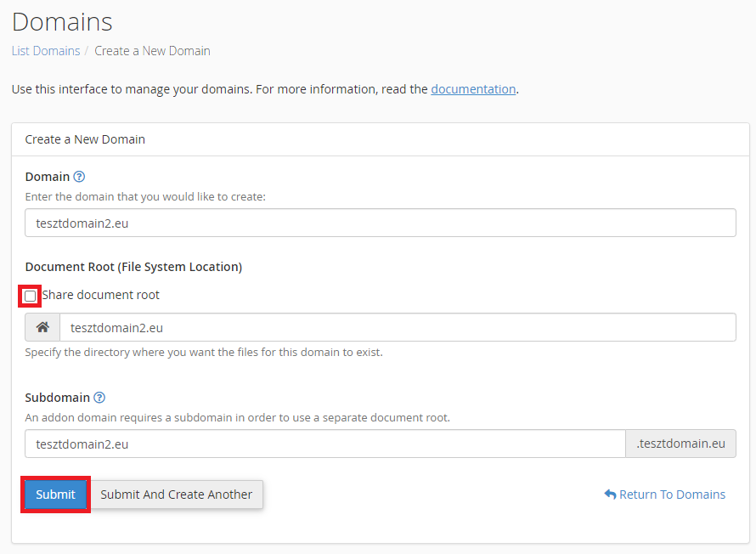This screenshot has width=756, height=554.
Task: Focus the Domain input with tesztdomain2.eu
Action: (381, 223)
